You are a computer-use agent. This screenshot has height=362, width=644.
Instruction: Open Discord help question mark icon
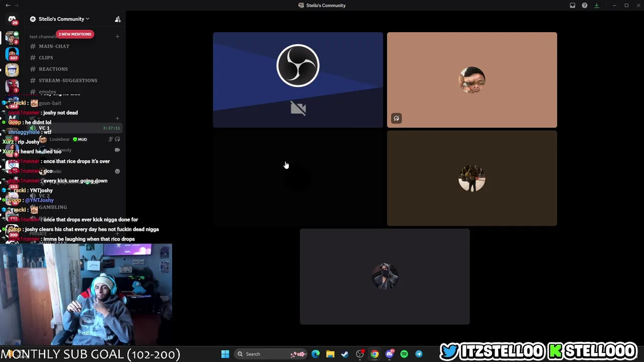[585, 6]
